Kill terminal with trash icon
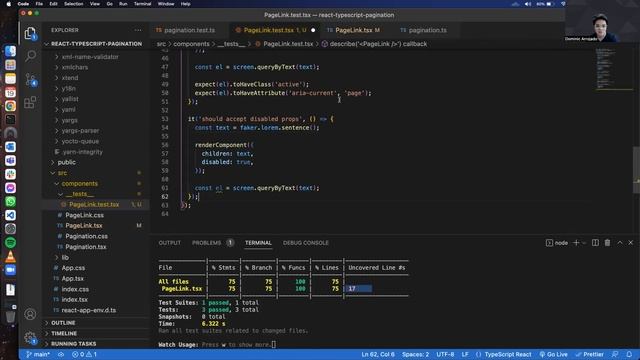 (607, 243)
